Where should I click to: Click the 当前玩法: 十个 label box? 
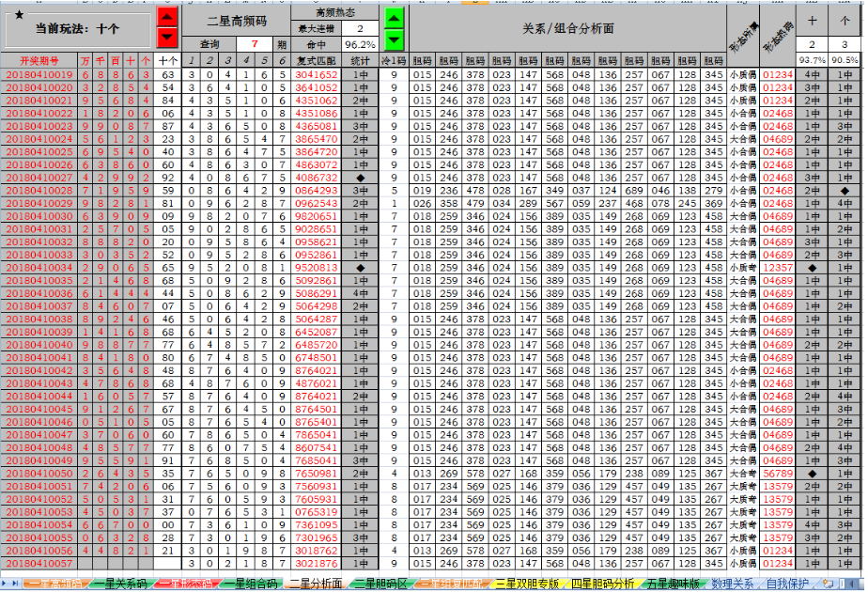coord(79,29)
